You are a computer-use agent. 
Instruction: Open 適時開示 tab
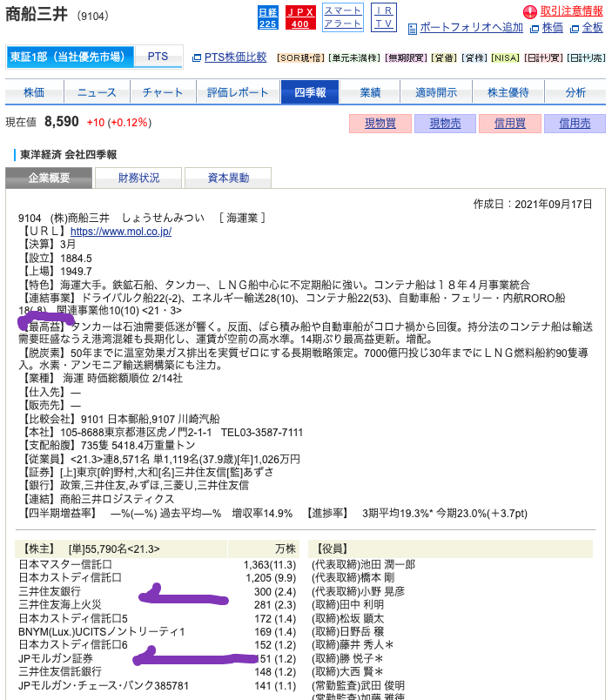click(436, 92)
